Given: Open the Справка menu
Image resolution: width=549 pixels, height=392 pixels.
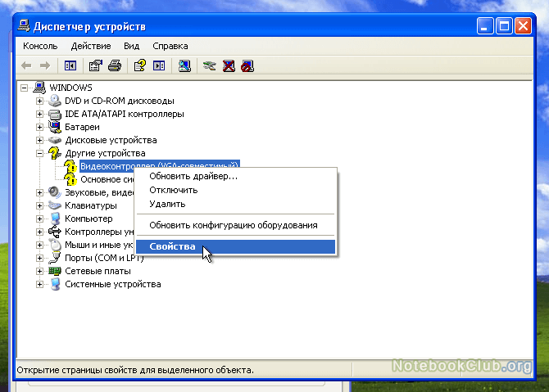Looking at the screenshot, I should (x=170, y=46).
